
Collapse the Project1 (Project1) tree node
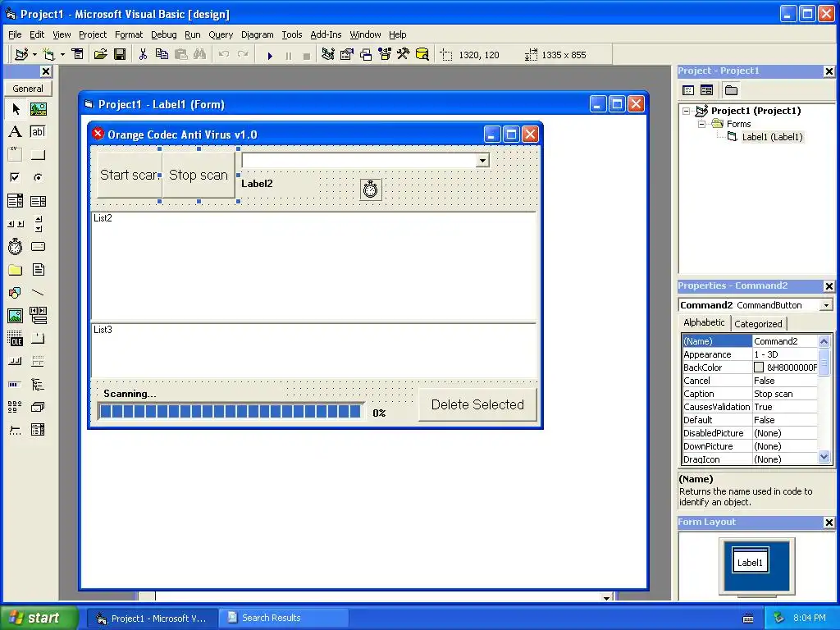tap(687, 111)
